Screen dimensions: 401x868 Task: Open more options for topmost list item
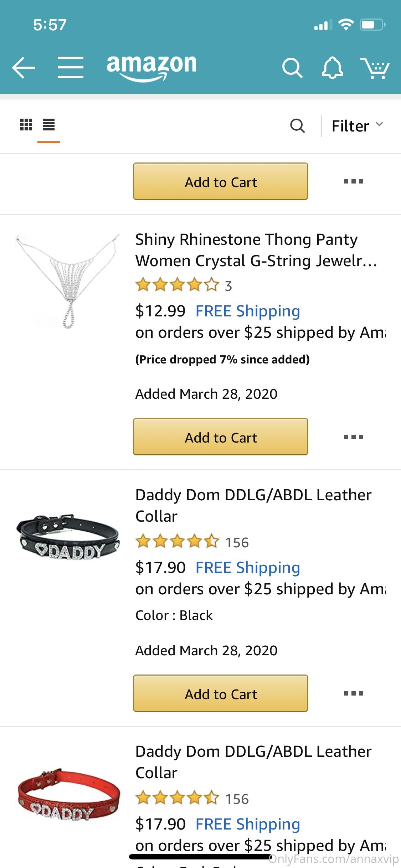pos(353,182)
